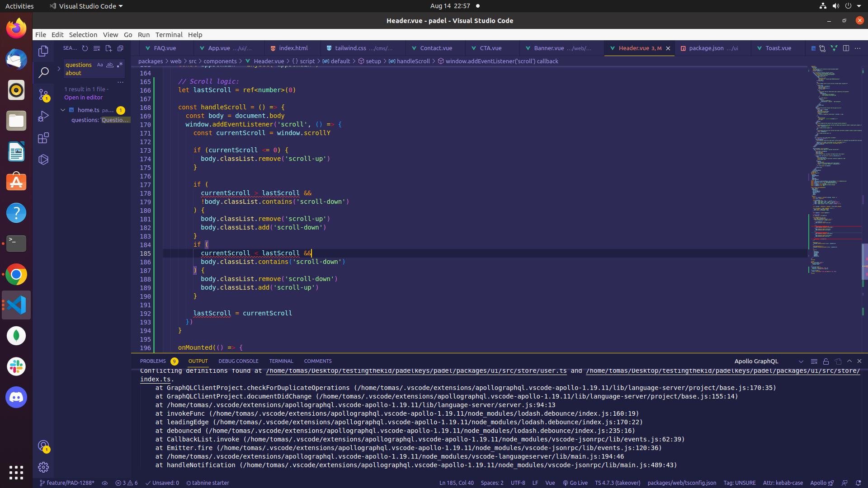The width and height of the screenshot is (868, 488).
Task: Click the sync changes cloud icon in status bar
Action: [105, 483]
